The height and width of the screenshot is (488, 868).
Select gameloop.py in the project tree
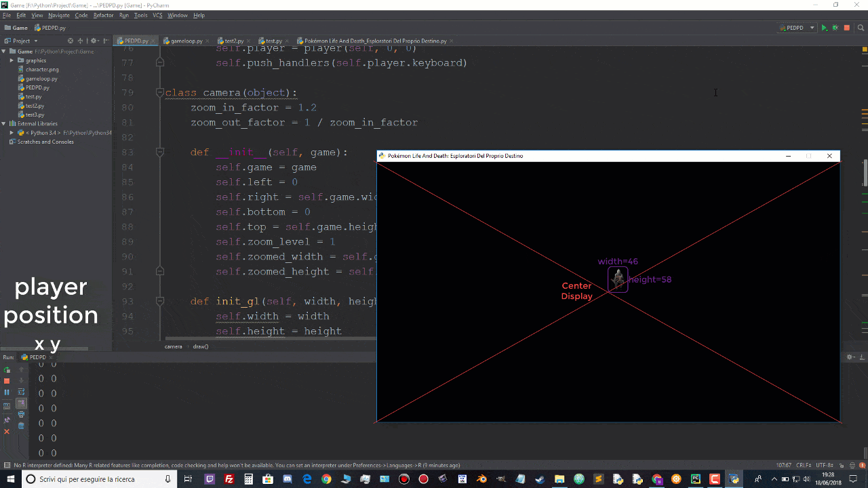pos(41,79)
